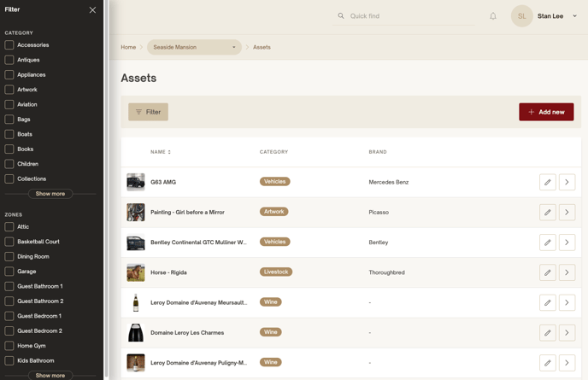Viewport: 588px width, 380px height.
Task: Click the SL user avatar
Action: point(521,16)
